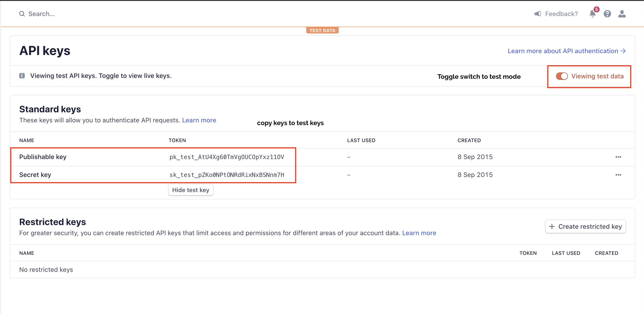The width and height of the screenshot is (644, 314).
Task: Open the user account profile icon
Action: 622,14
